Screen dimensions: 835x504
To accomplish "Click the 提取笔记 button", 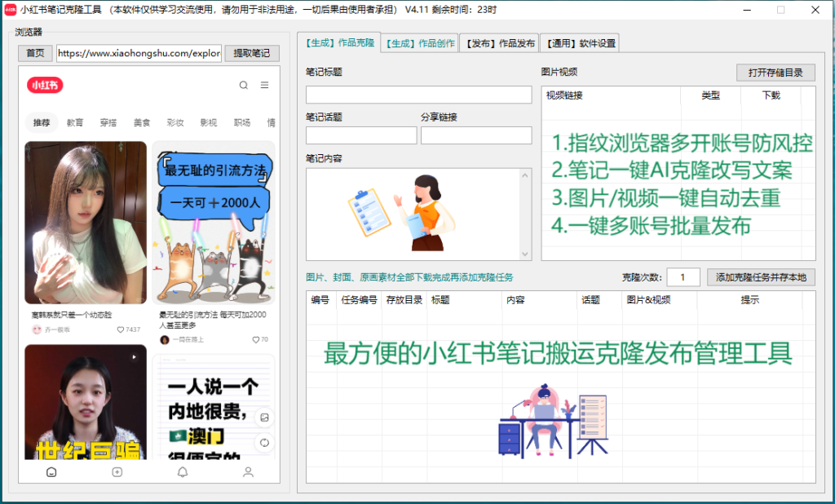I will [x=251, y=54].
